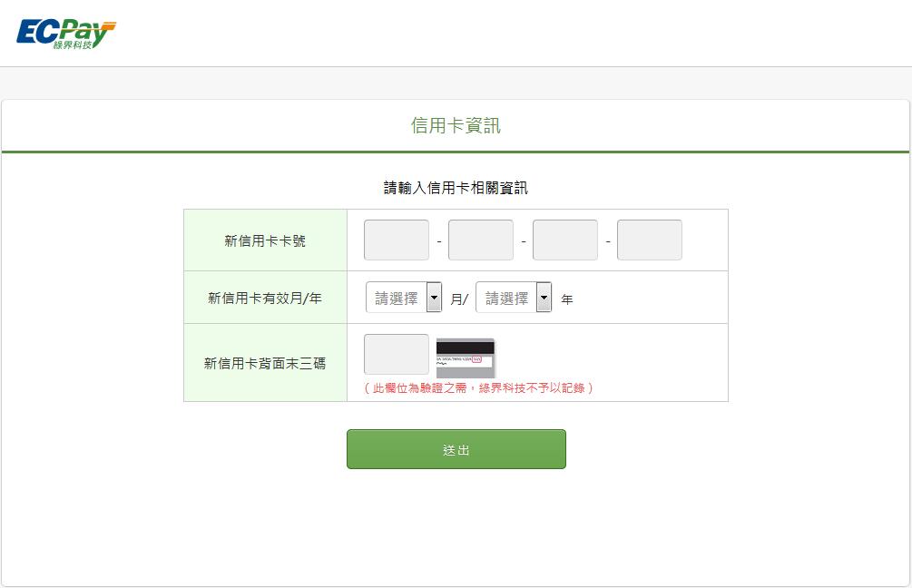Submit the form with 送出 button

[x=456, y=449]
